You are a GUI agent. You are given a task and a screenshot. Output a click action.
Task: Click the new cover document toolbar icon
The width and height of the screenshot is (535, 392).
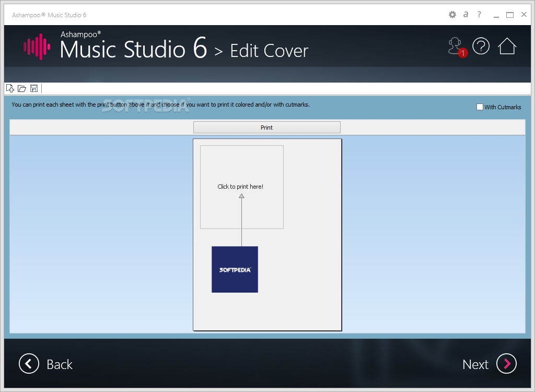10,88
